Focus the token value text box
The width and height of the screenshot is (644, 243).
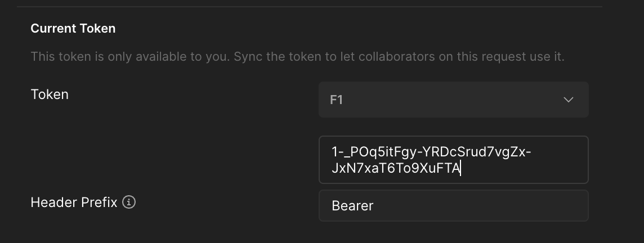[453, 160]
